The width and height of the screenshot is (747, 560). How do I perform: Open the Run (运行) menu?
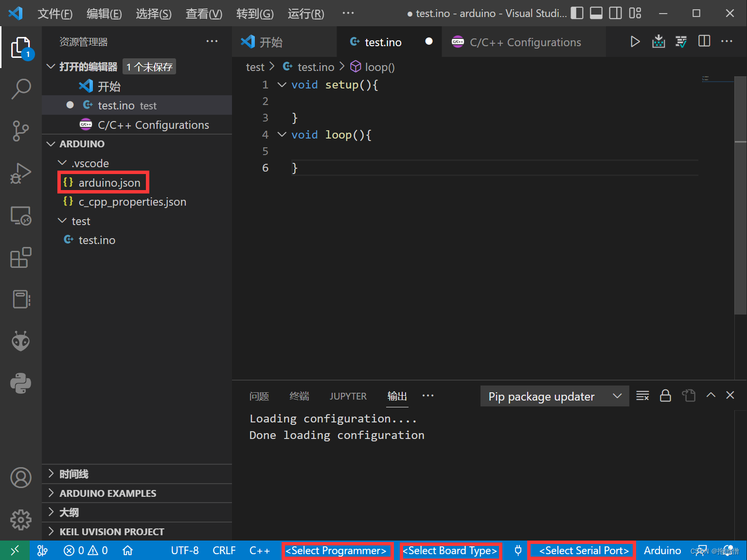click(x=306, y=14)
